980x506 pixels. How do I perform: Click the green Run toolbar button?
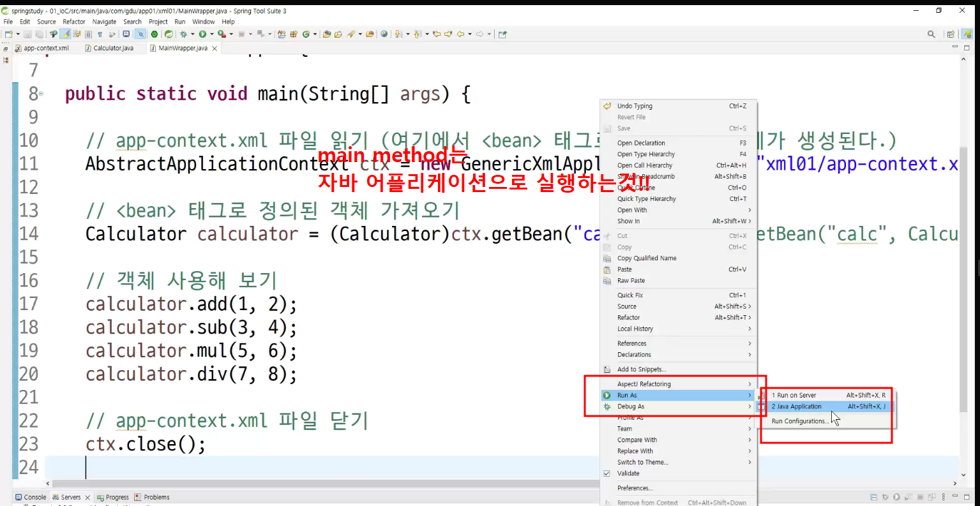tap(202, 34)
